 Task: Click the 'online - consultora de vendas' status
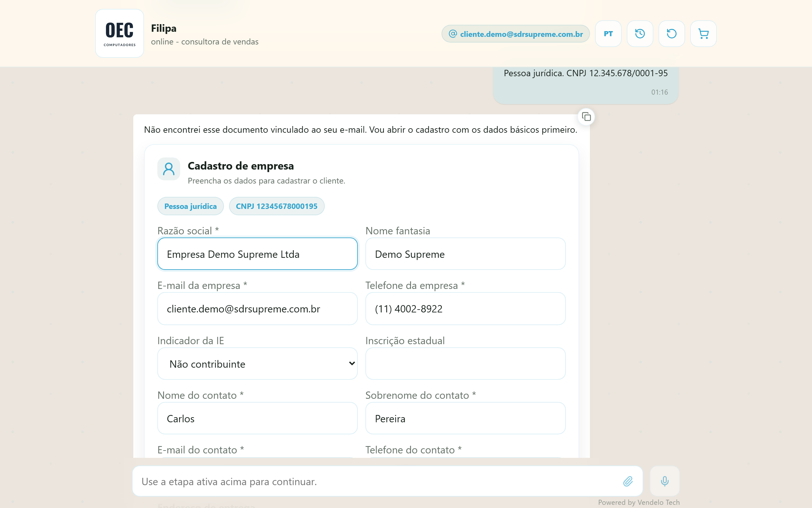pos(205,42)
